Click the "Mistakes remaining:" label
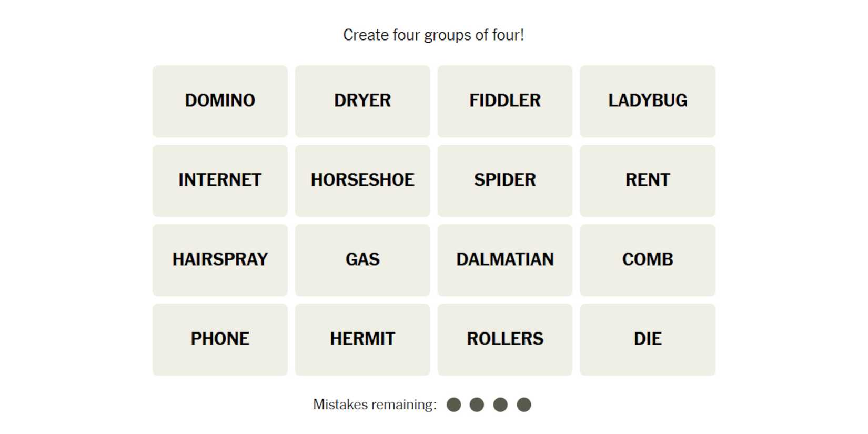 tap(375, 405)
